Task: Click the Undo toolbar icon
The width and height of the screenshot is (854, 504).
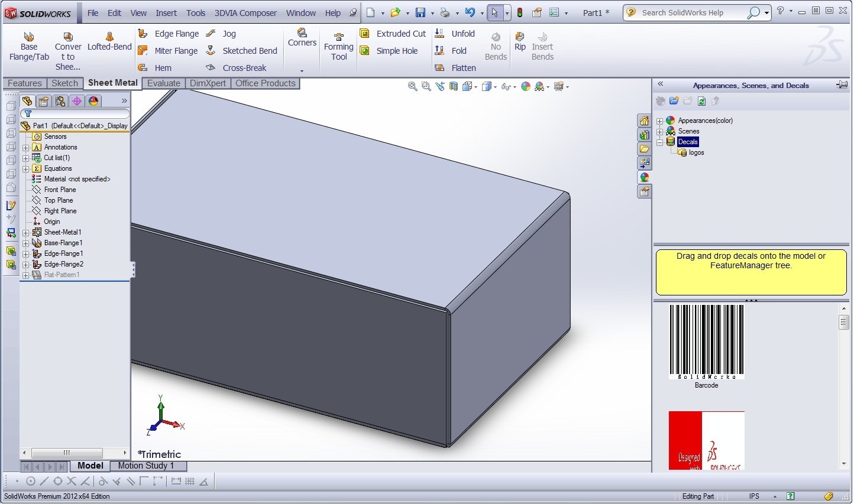Action: (x=470, y=12)
